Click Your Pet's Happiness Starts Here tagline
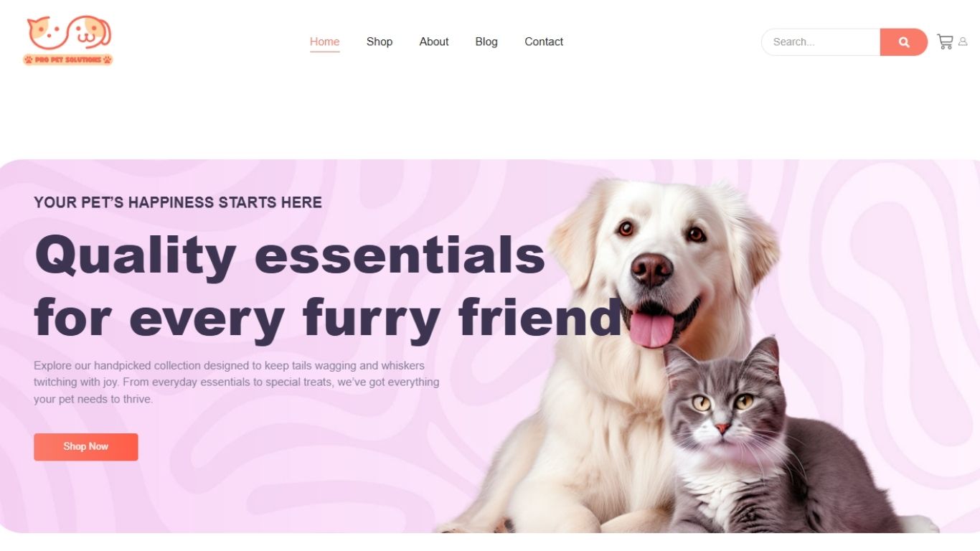This screenshot has width=980, height=551. pos(178,202)
